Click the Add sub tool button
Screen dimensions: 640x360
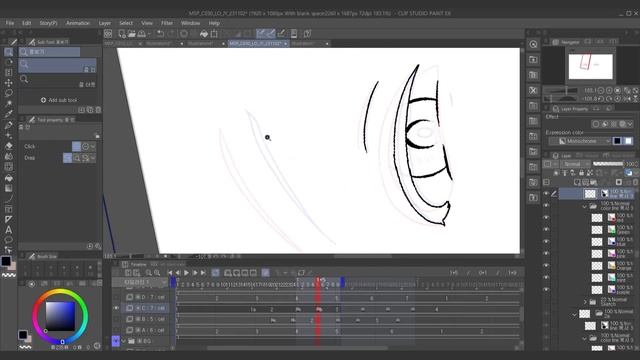click(x=59, y=100)
